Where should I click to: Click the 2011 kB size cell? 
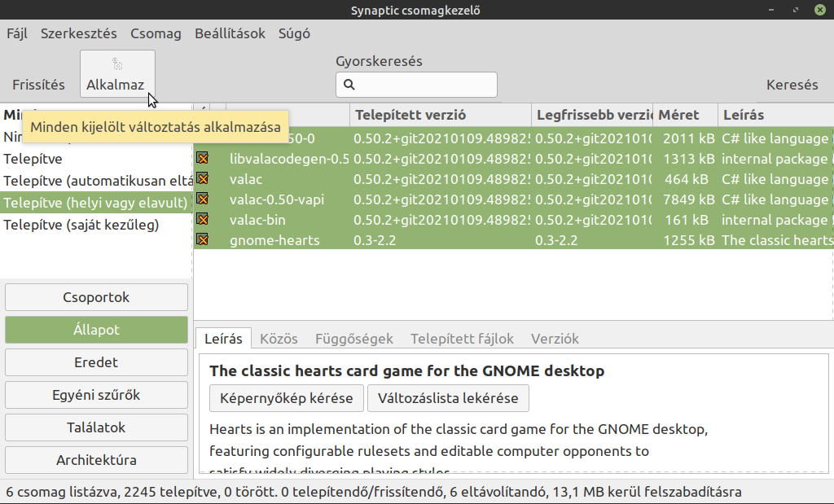[x=688, y=138]
